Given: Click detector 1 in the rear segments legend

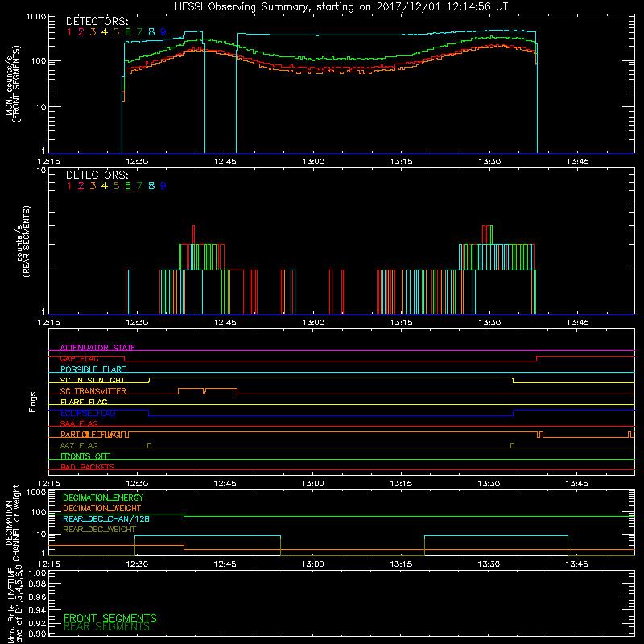Looking at the screenshot, I should click(69, 186).
